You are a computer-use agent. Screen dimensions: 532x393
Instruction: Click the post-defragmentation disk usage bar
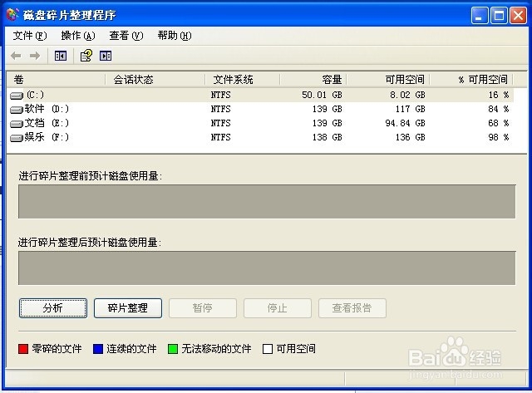pos(267,268)
